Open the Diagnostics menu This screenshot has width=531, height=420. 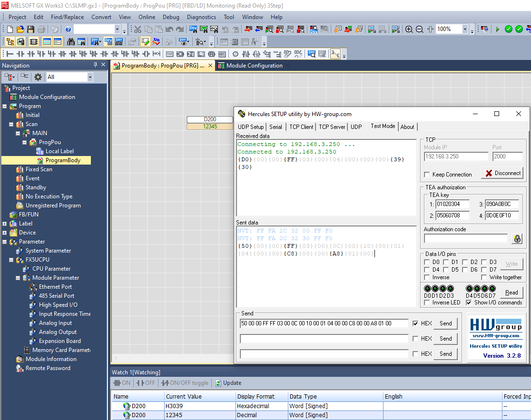[201, 17]
